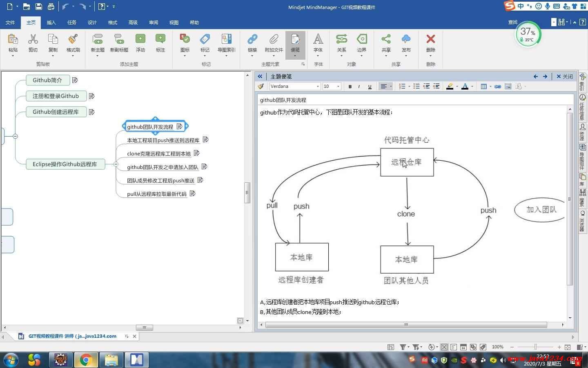Select the Github简介 topic
This screenshot has height=368, width=588.
click(48, 80)
